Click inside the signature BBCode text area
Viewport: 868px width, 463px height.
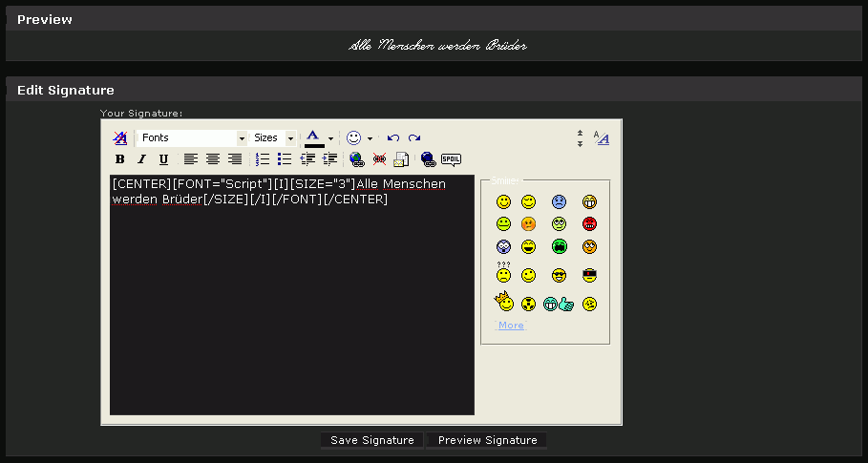[292, 295]
